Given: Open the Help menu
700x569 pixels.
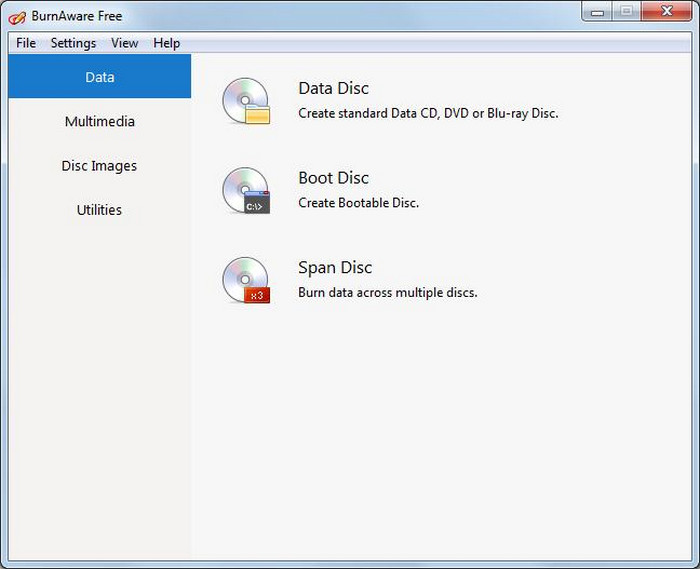Looking at the screenshot, I should point(167,43).
